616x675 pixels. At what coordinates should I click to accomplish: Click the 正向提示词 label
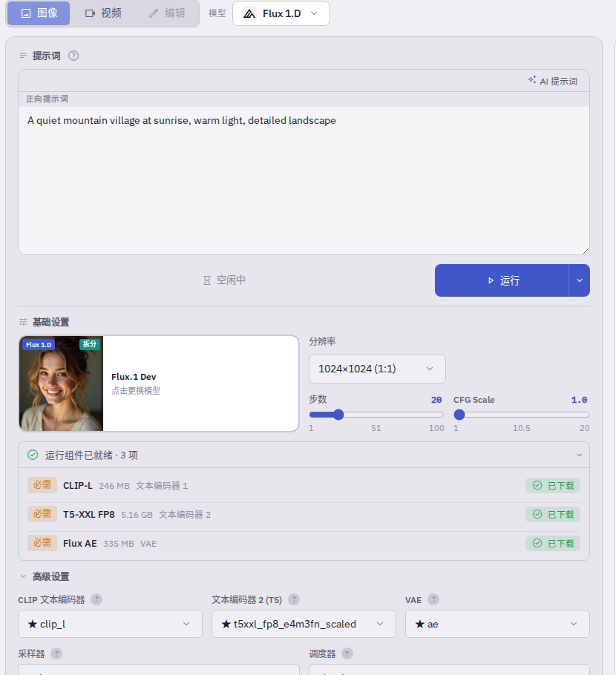click(47, 99)
